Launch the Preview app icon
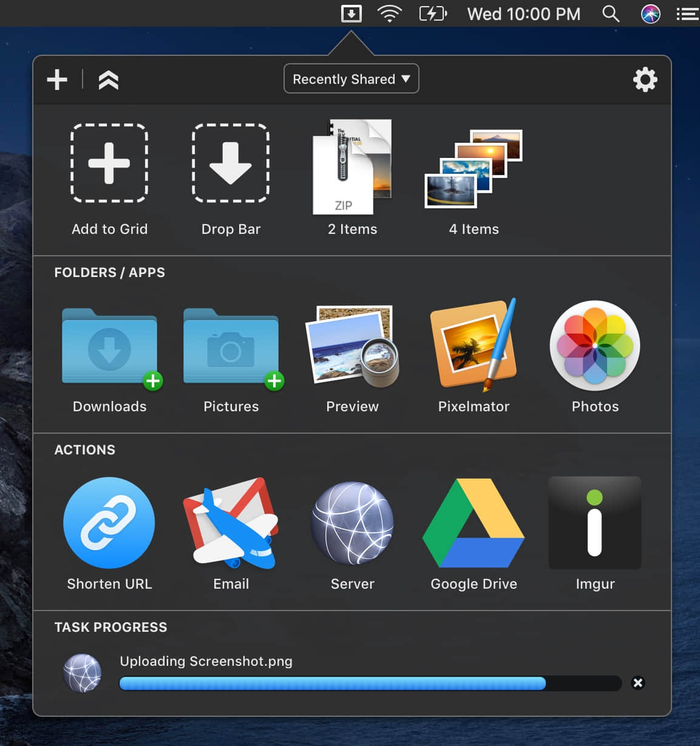 click(353, 346)
